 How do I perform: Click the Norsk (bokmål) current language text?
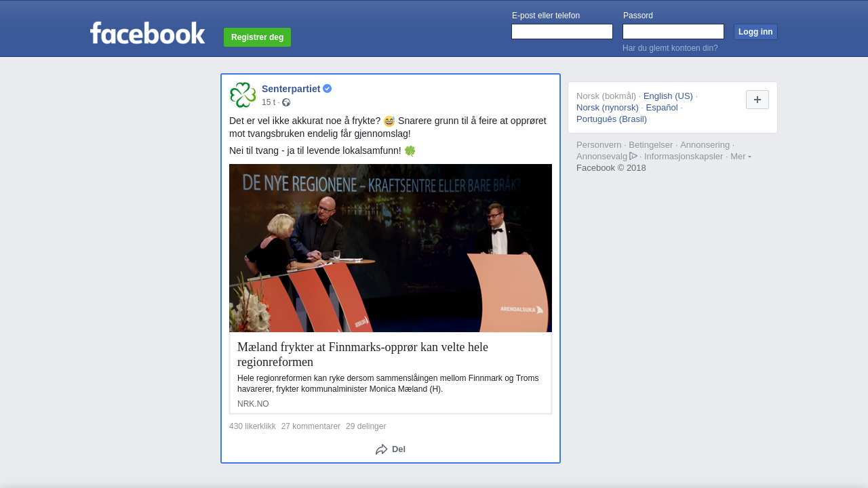click(x=606, y=96)
